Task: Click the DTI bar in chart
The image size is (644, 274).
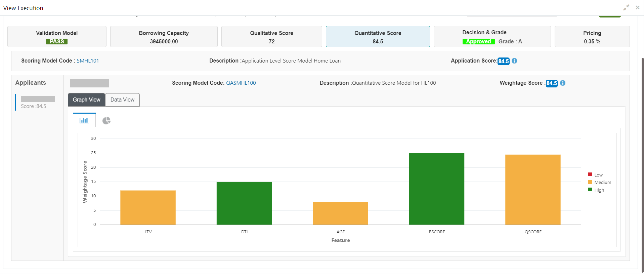Action: [x=244, y=203]
